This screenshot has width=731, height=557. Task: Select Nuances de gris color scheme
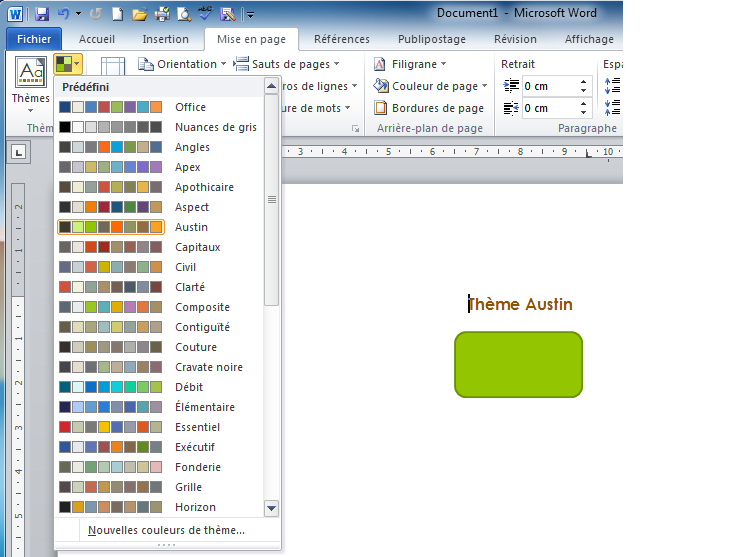(x=159, y=127)
